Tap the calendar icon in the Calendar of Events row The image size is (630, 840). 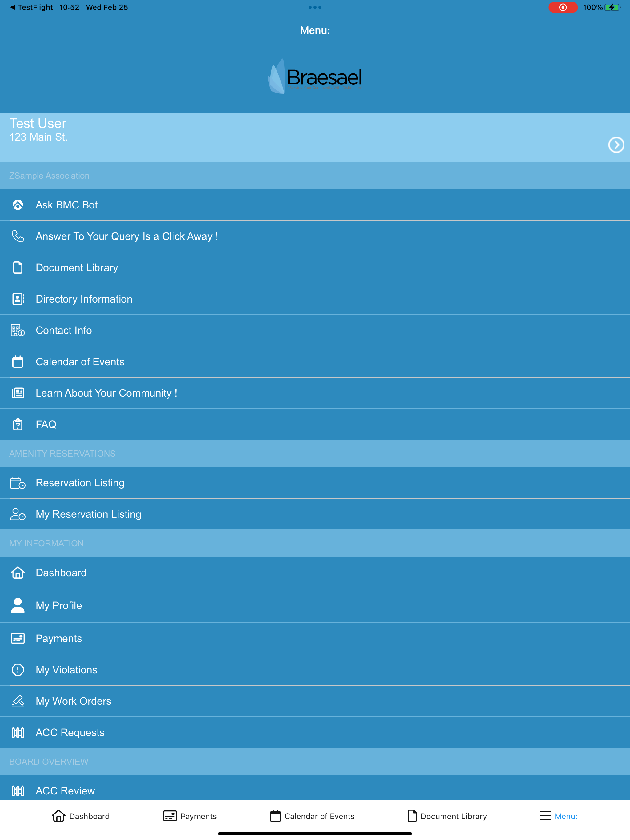click(18, 362)
